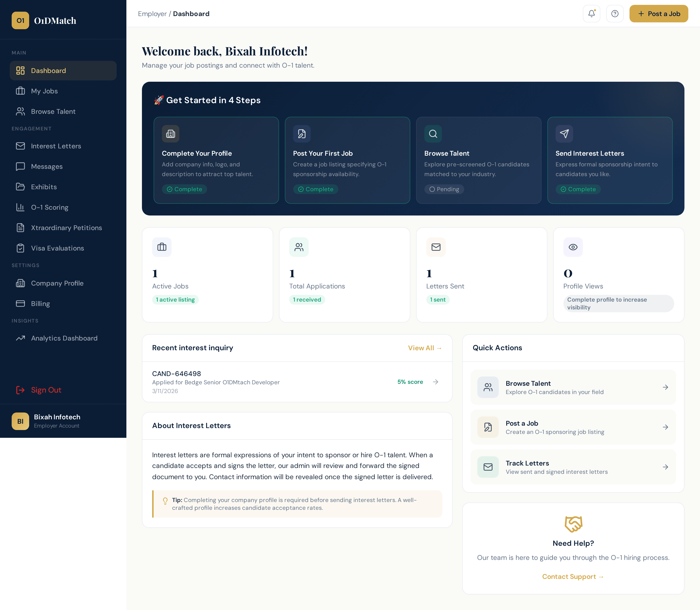Viewport: 700px width, 610px height.
Task: Click Complete badge on Send Interest Letters step
Action: click(578, 189)
